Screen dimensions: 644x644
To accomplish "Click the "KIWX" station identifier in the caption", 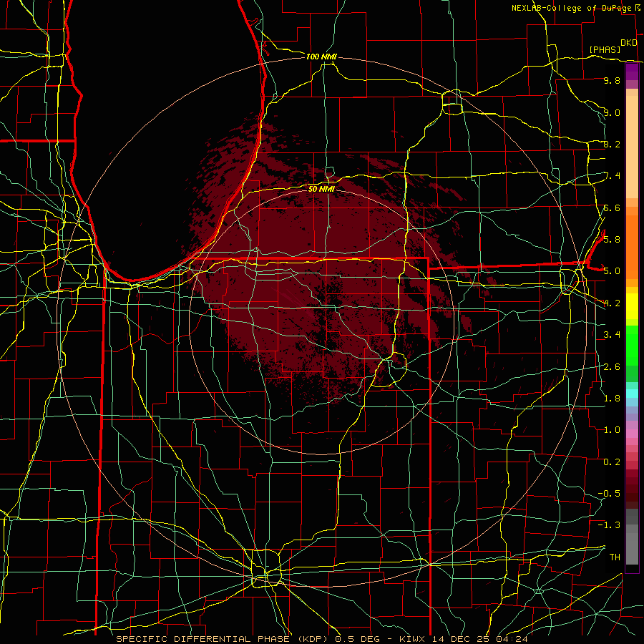I will (413, 639).
